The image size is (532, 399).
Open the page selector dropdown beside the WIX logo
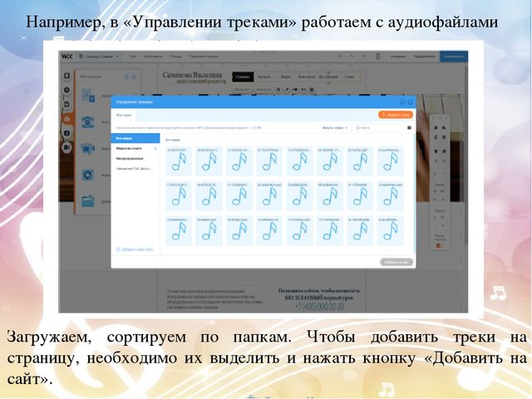(99, 57)
